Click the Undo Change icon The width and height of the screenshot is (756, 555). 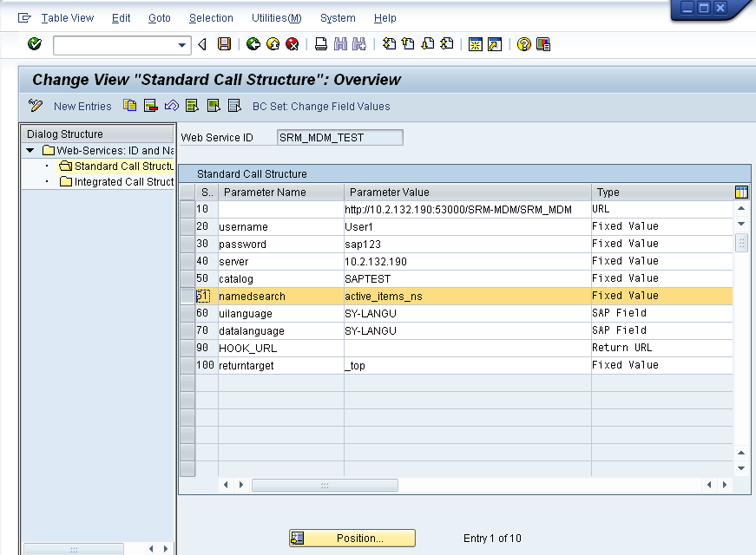click(172, 106)
